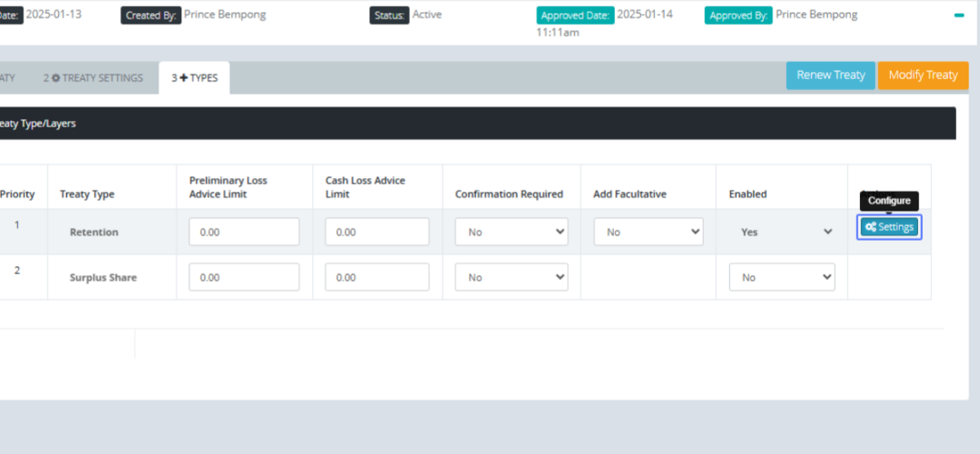Screen dimensions: 980x454
Task: Open Confirmation Required dropdown for Retention
Action: click(511, 232)
